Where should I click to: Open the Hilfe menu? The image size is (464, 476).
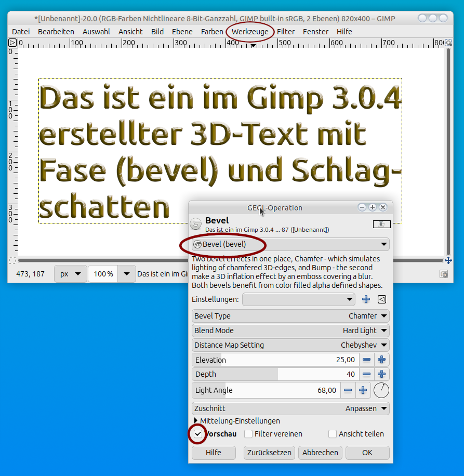click(x=344, y=32)
